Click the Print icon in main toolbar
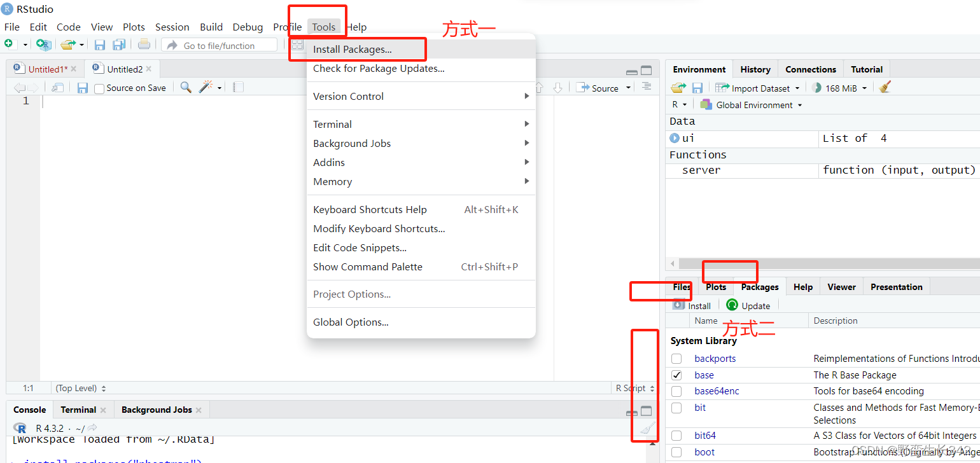Viewport: 980px width, 463px height. pyautogui.click(x=144, y=44)
